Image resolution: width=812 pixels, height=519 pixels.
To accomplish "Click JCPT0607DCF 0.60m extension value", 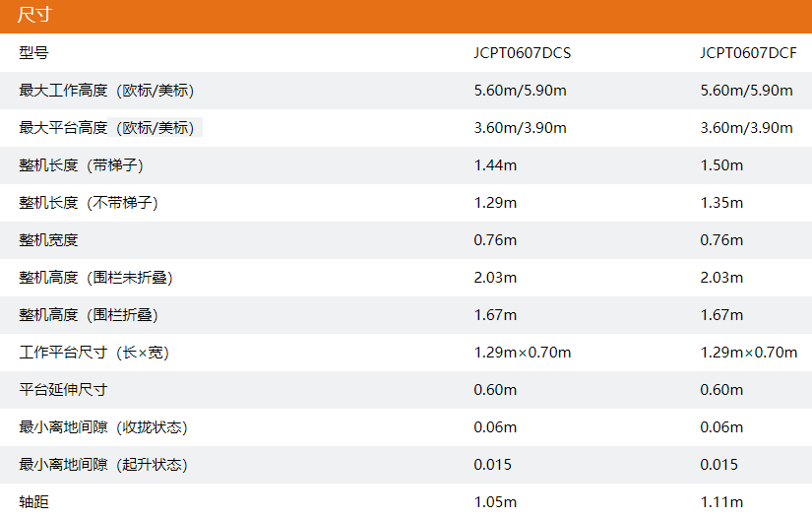I will 721,390.
